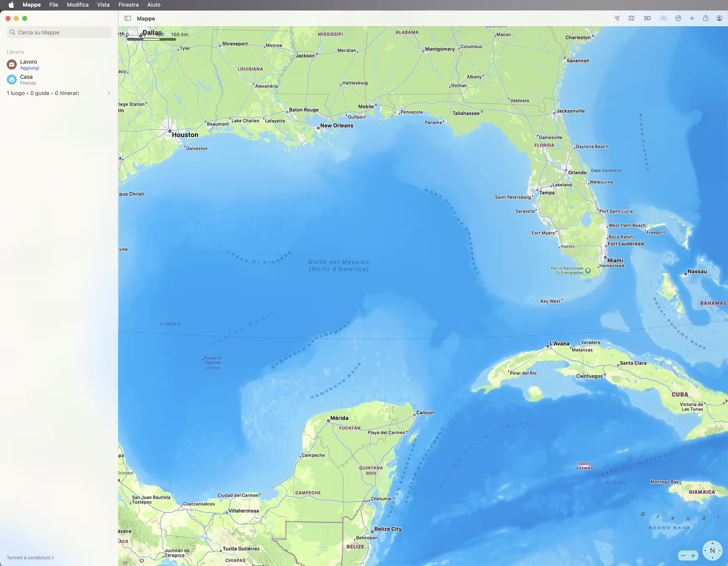Select the Montgomery city label

tap(440, 49)
